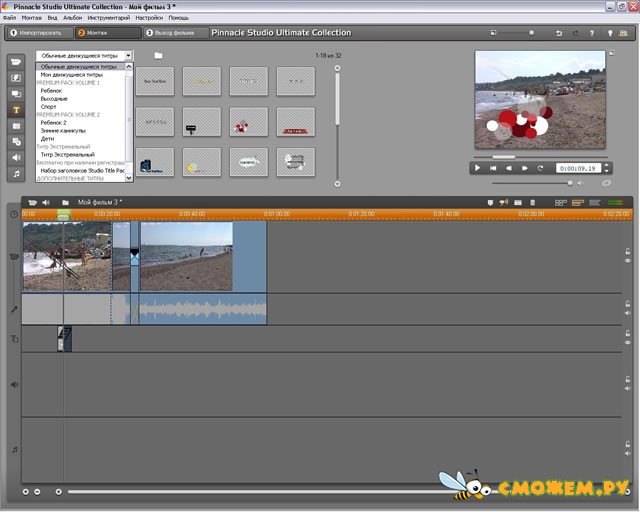Screen dimensions: 640x512
Task: Click the preview volume slider knob
Action: (570, 183)
